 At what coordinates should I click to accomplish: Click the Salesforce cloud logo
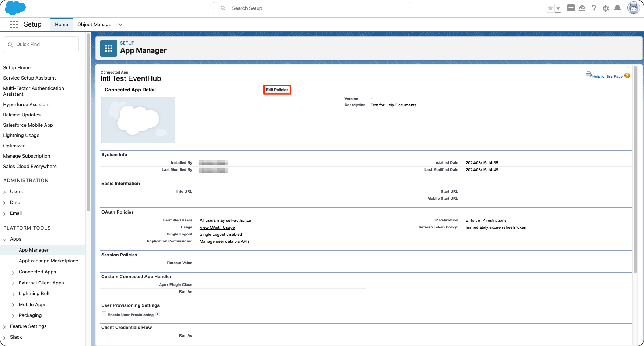(15, 8)
